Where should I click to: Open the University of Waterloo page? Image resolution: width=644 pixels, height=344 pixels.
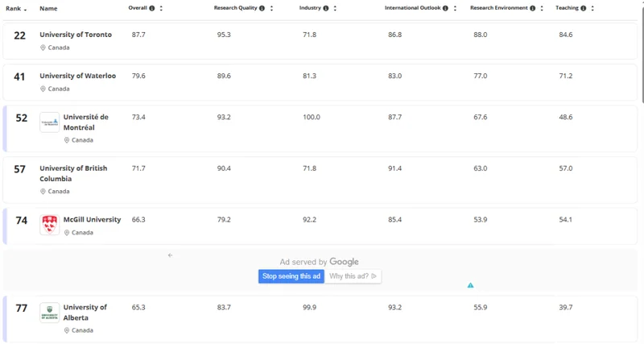[x=77, y=76]
